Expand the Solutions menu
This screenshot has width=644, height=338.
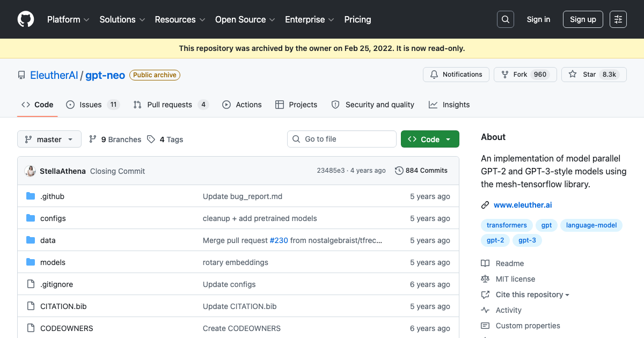[122, 19]
